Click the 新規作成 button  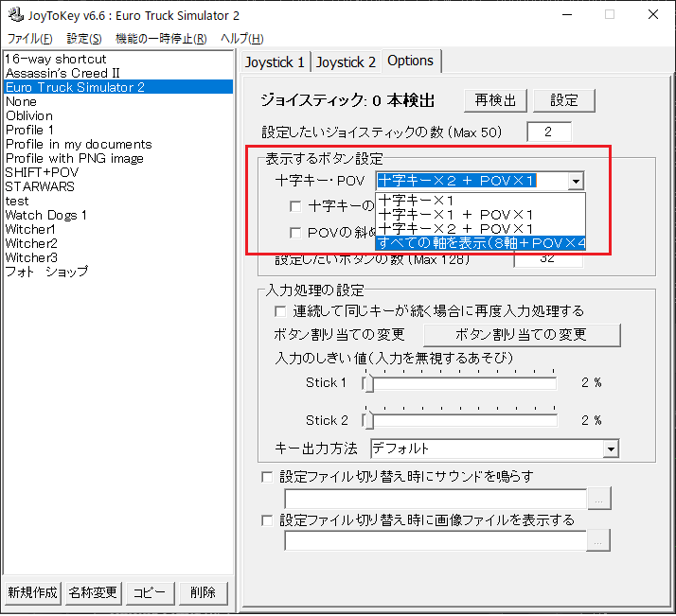click(33, 593)
